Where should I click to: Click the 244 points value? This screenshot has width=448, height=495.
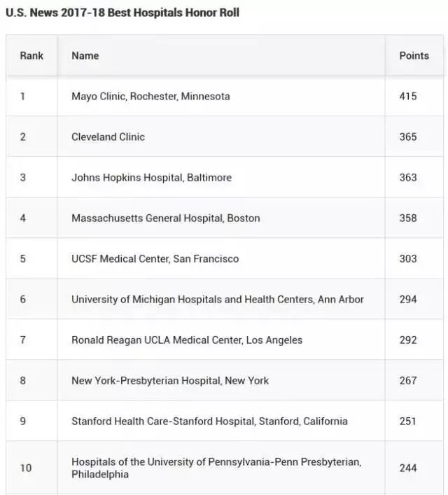coord(407,468)
